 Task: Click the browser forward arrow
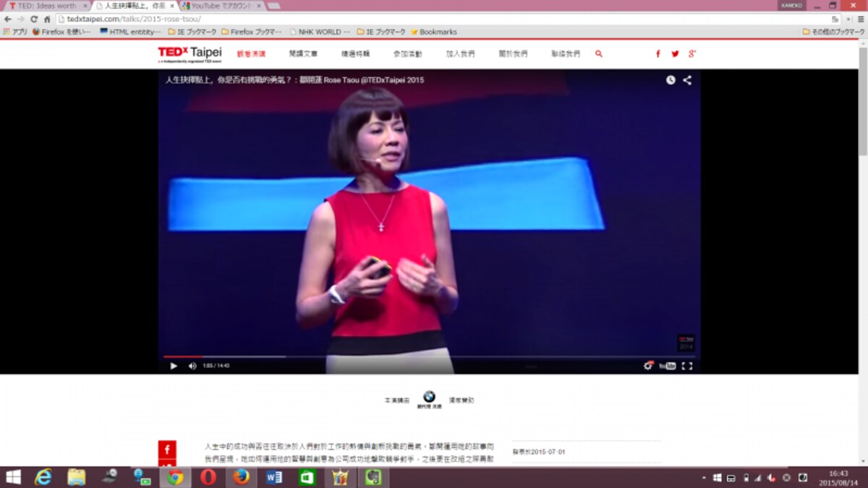click(21, 19)
